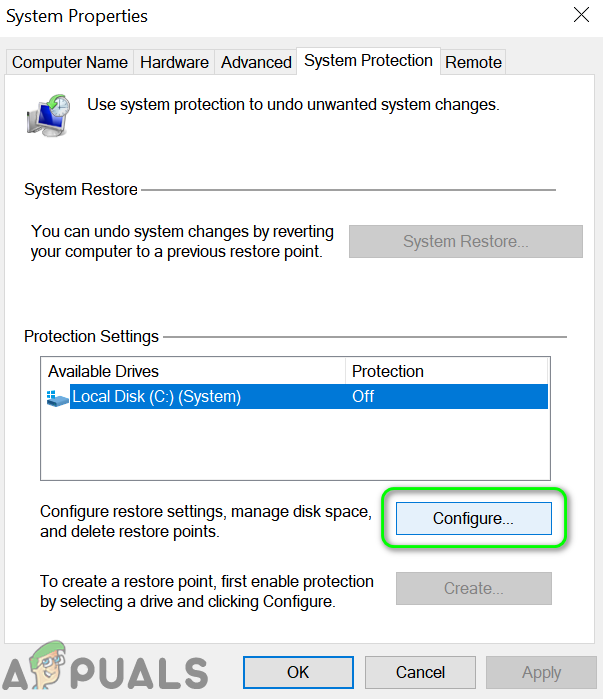Click the System Restore... button

tap(465, 241)
